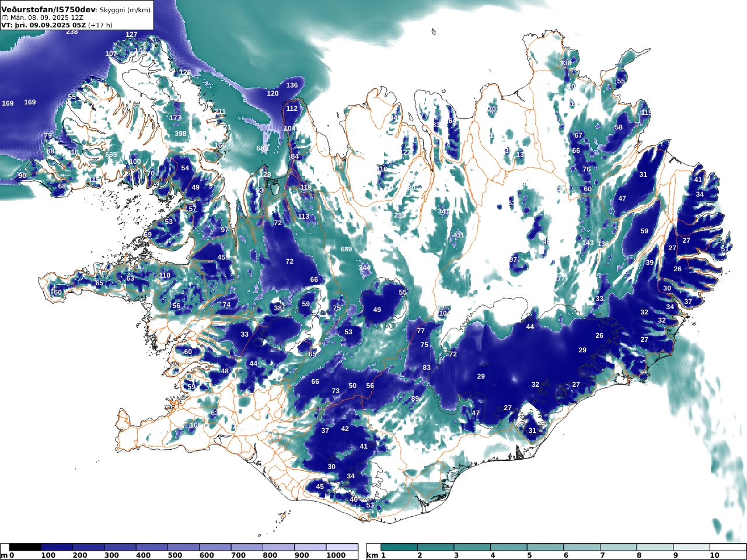Image resolution: width=747 pixels, height=560 pixels.
Task: Select the Skyggni (m/km) label
Action: 125,10
